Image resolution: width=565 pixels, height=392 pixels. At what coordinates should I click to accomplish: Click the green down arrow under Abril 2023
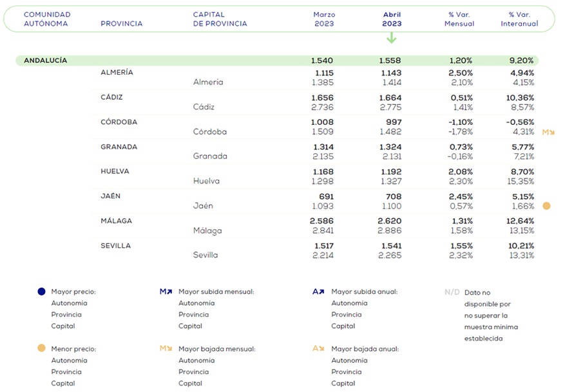pyautogui.click(x=391, y=38)
